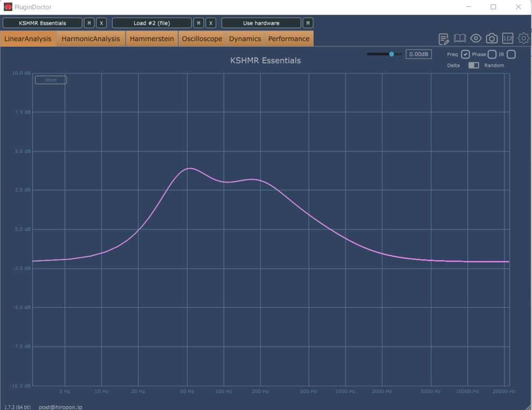Click the Random label beside the toggle
The width and height of the screenshot is (532, 410).
[x=494, y=65]
